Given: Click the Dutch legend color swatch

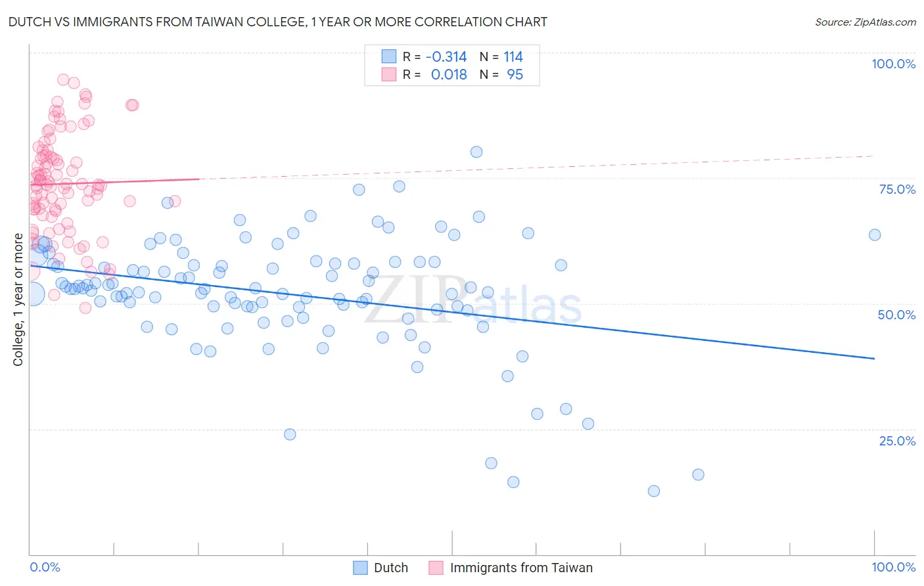Looking at the screenshot, I should click(x=360, y=568).
